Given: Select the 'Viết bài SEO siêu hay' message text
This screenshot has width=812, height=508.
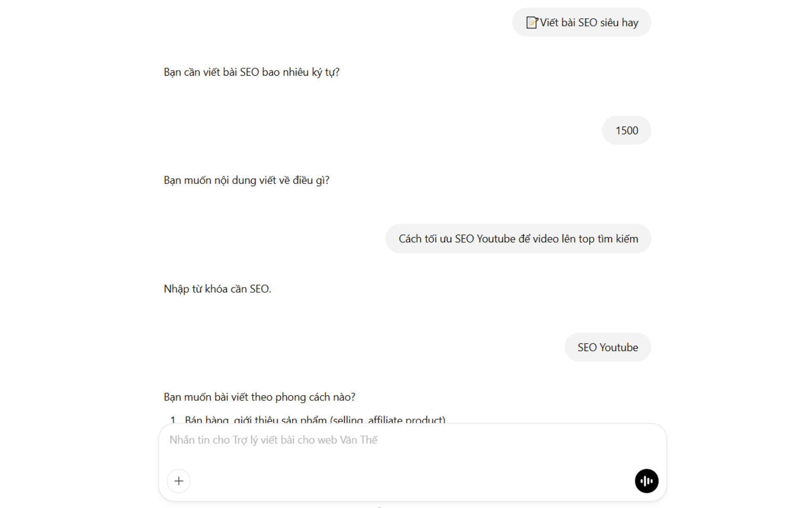Looking at the screenshot, I should pos(589,22).
